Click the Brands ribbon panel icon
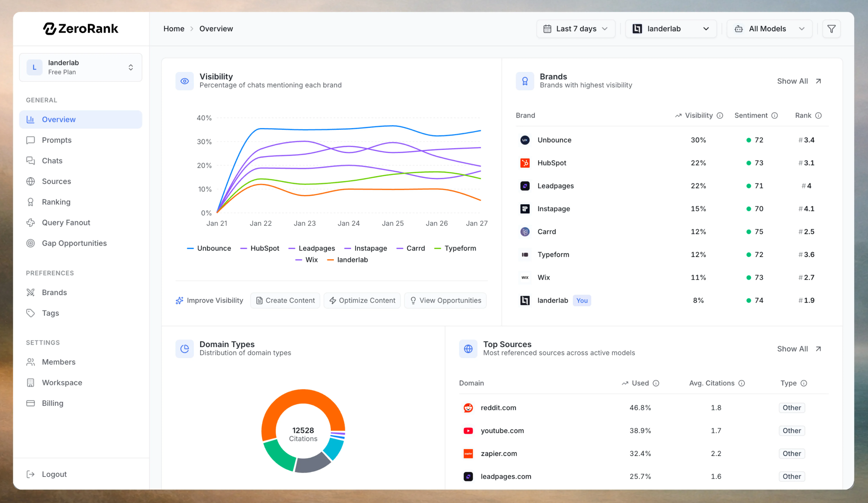The height and width of the screenshot is (503, 868). [x=525, y=81]
